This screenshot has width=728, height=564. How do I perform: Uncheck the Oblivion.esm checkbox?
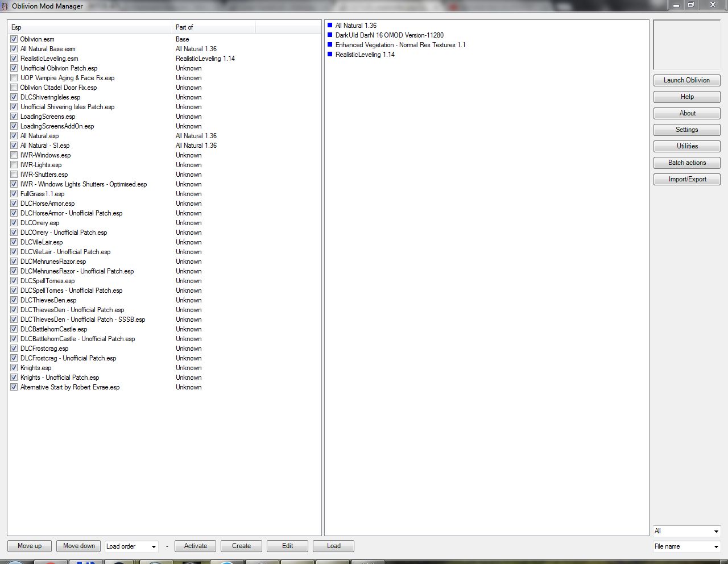coord(14,39)
